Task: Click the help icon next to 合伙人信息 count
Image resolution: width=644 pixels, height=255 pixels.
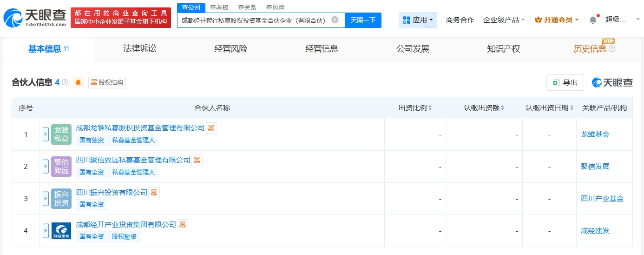Action: pyautogui.click(x=65, y=82)
